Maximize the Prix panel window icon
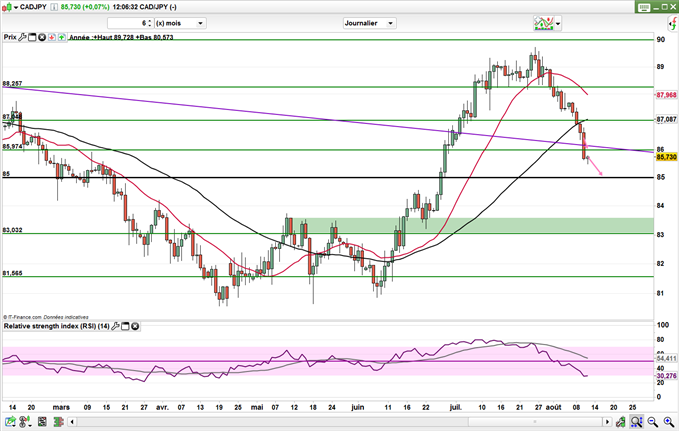This screenshot has height=431, width=679. (32, 37)
